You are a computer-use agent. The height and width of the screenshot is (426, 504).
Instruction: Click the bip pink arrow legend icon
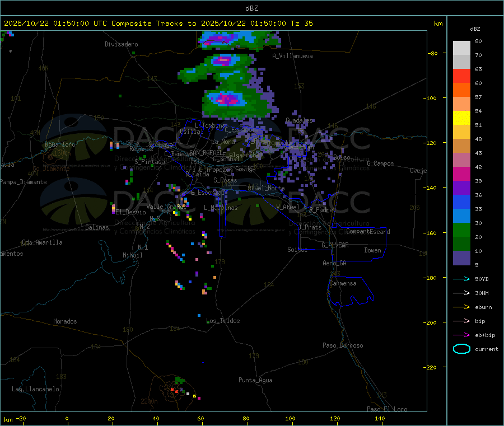[461, 321]
